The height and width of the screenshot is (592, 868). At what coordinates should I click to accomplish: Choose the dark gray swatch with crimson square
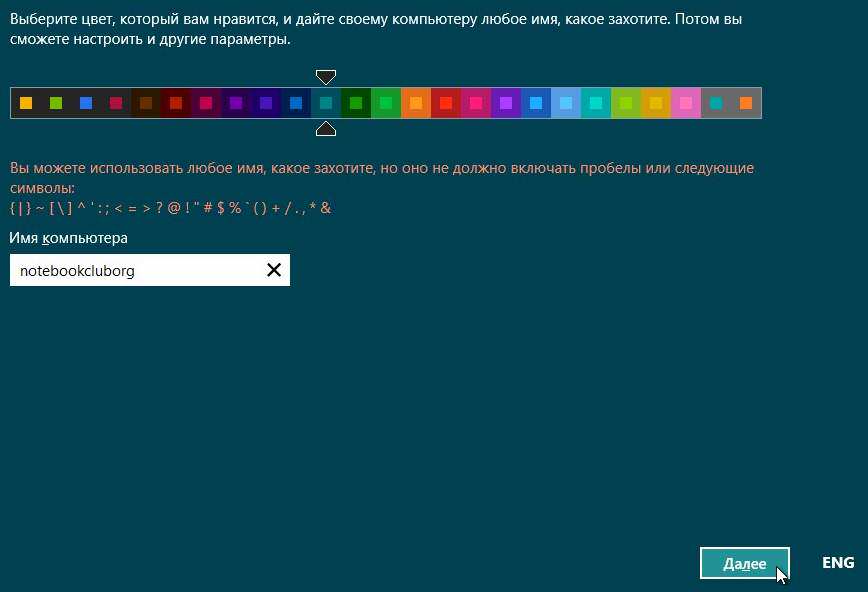point(116,103)
